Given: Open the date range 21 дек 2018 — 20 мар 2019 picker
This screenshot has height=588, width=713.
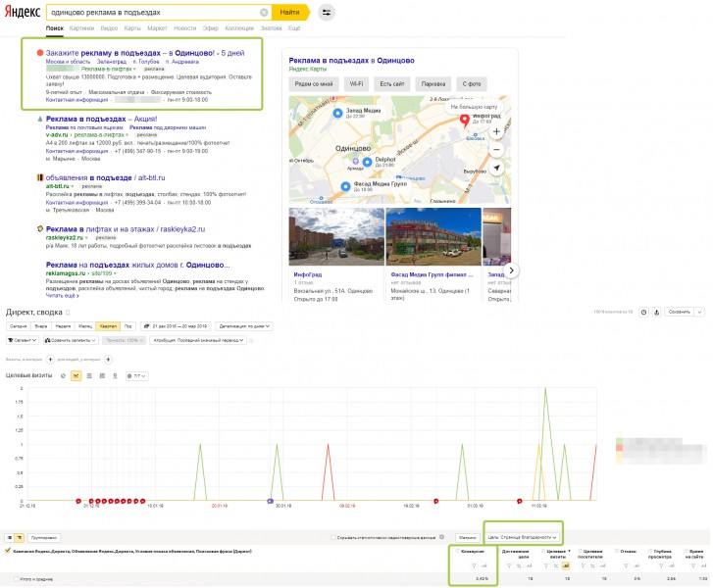Looking at the screenshot, I should tap(176, 326).
